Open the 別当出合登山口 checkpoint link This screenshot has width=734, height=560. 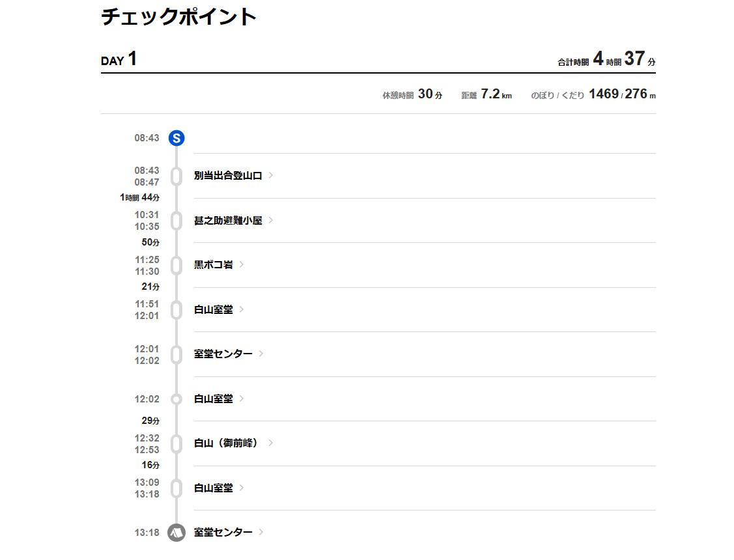tap(228, 176)
